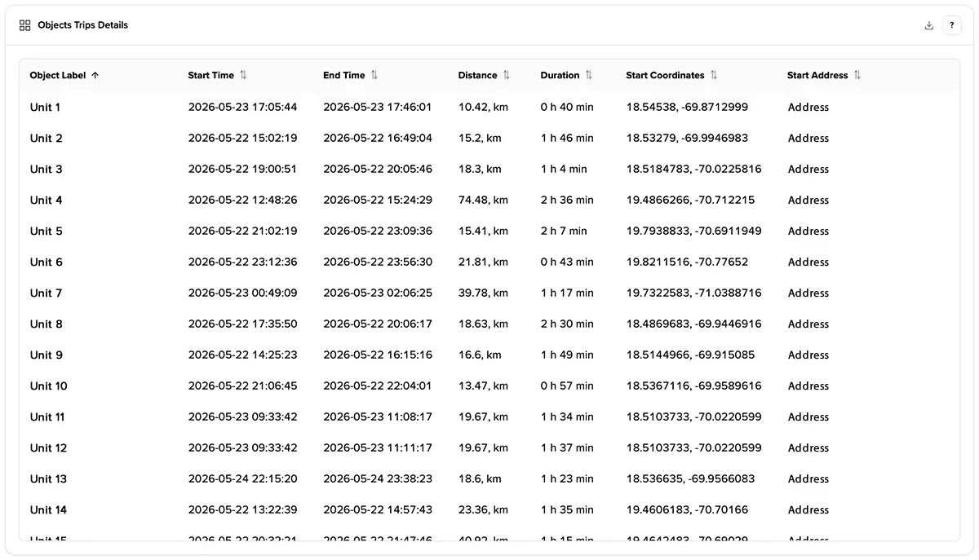Image resolution: width=979 pixels, height=560 pixels.
Task: Click the duration 1 h 49 min
Action: click(568, 355)
